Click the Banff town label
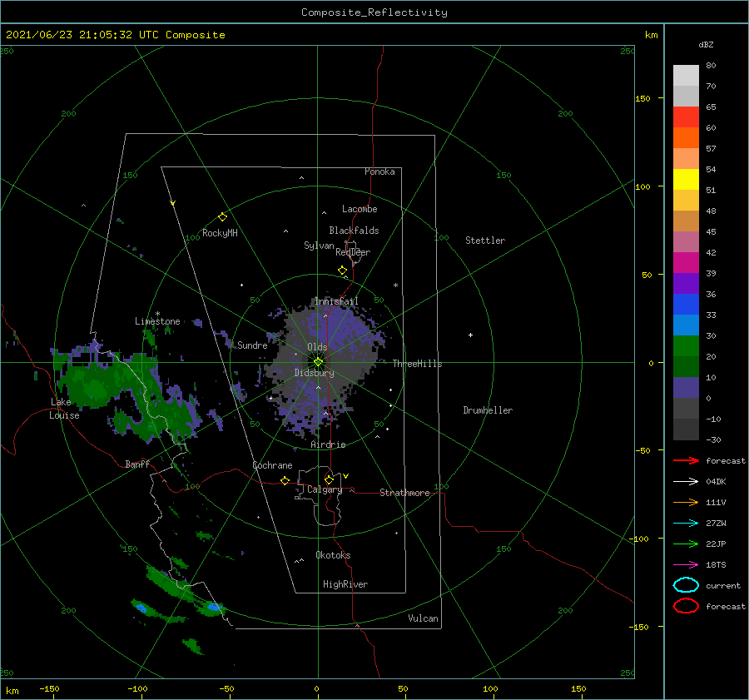 tap(137, 464)
